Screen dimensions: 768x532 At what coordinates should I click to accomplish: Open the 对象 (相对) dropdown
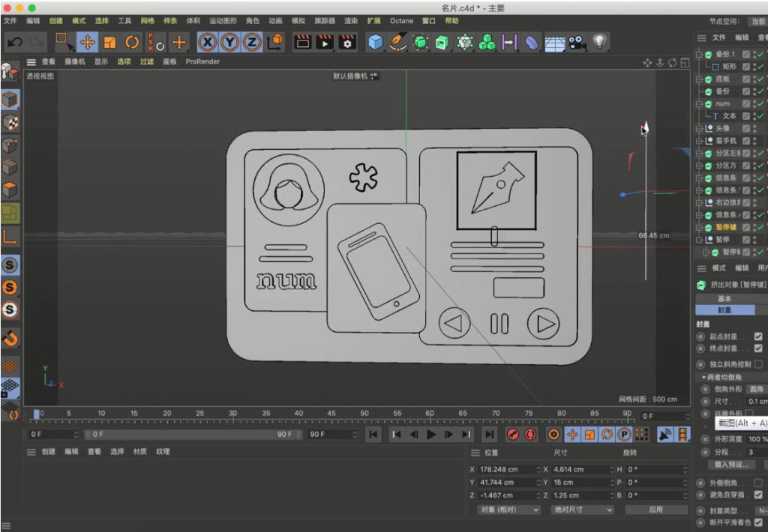coord(508,510)
